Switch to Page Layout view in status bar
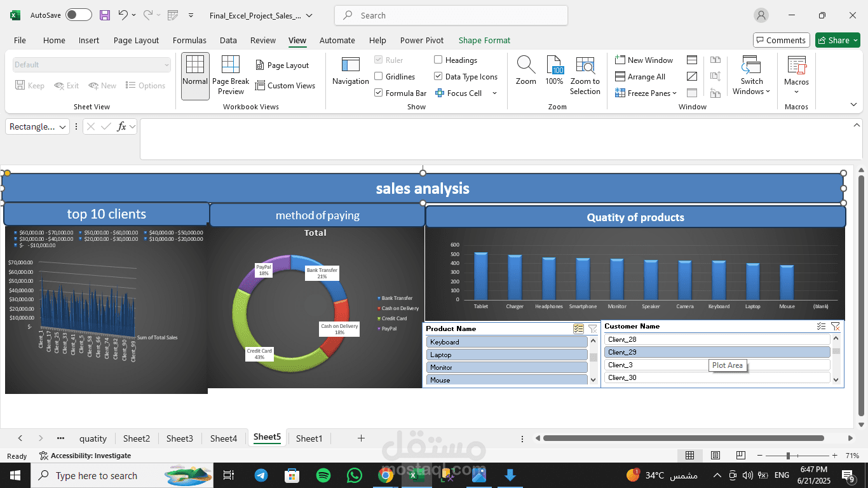The height and width of the screenshot is (488, 868). click(x=715, y=456)
